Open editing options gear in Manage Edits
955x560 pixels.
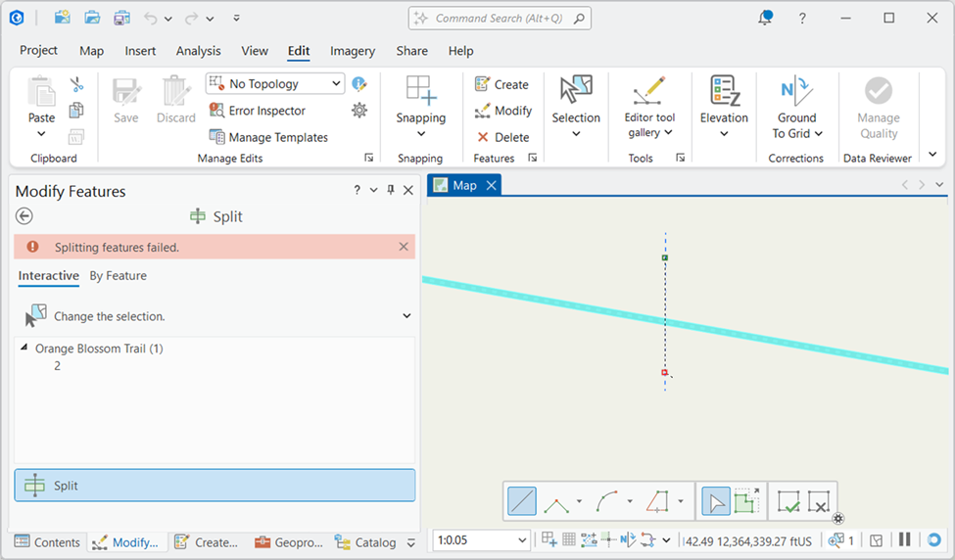point(359,111)
